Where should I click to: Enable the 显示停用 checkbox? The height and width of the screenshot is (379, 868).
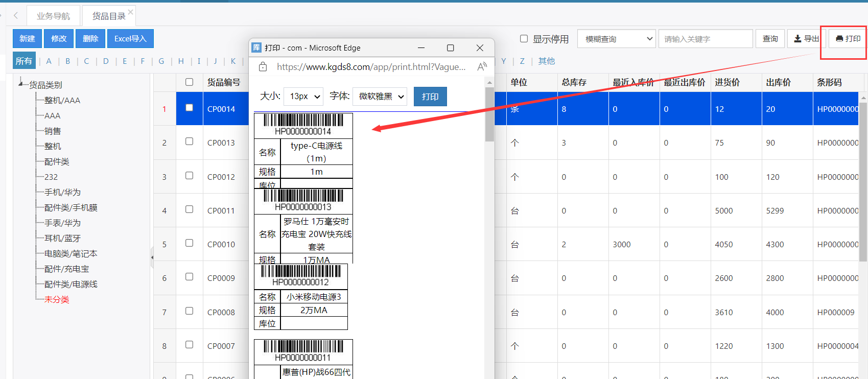(524, 39)
